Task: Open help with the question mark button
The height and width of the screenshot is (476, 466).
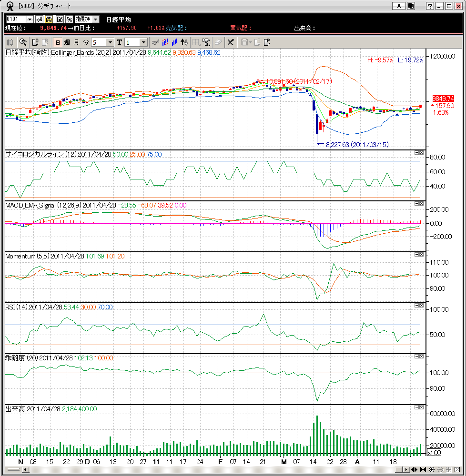Action: pos(430,6)
